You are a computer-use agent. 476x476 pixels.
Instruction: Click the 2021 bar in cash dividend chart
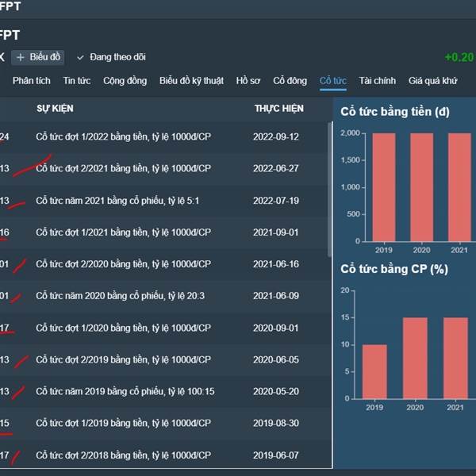pos(459,187)
